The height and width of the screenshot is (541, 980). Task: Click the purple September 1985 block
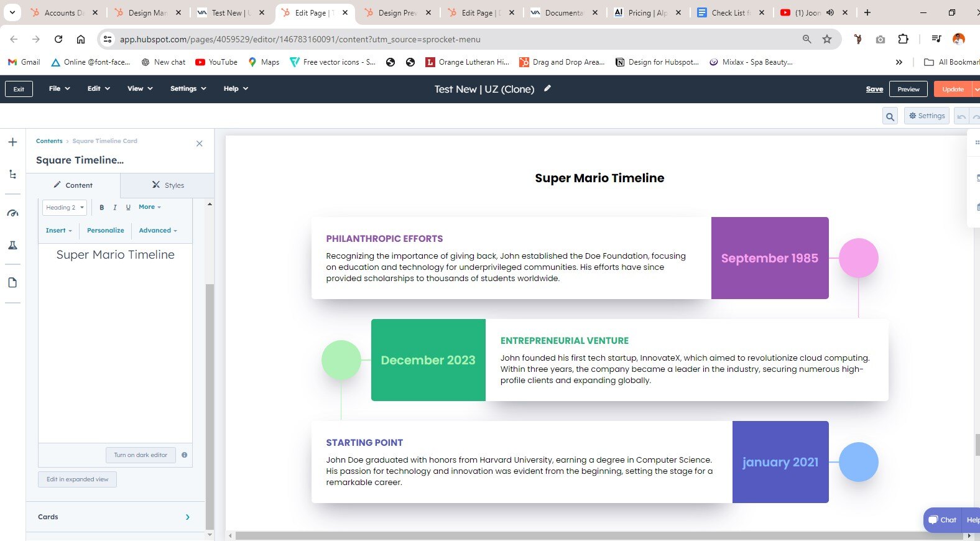point(769,258)
